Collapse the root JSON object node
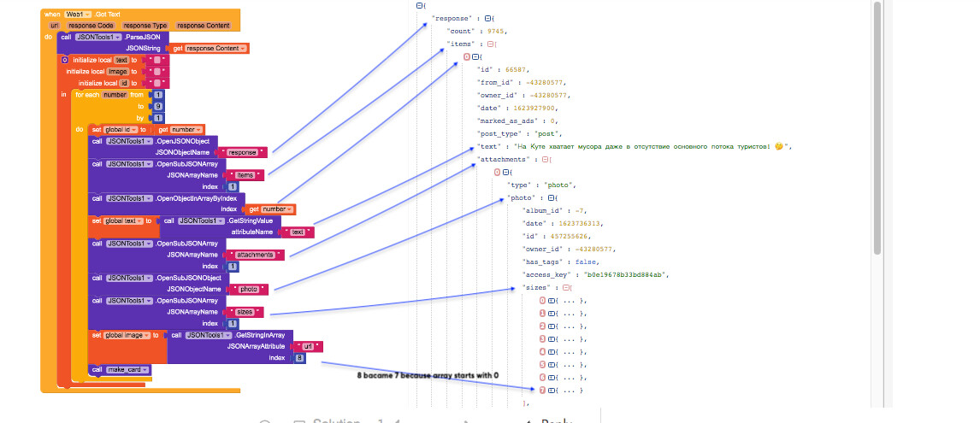Screen dimensions: 980x423 click(x=420, y=5)
